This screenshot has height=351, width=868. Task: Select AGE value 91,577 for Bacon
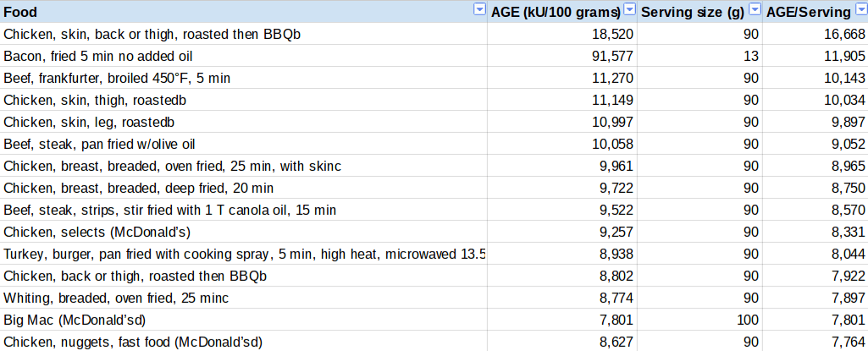[562, 56]
